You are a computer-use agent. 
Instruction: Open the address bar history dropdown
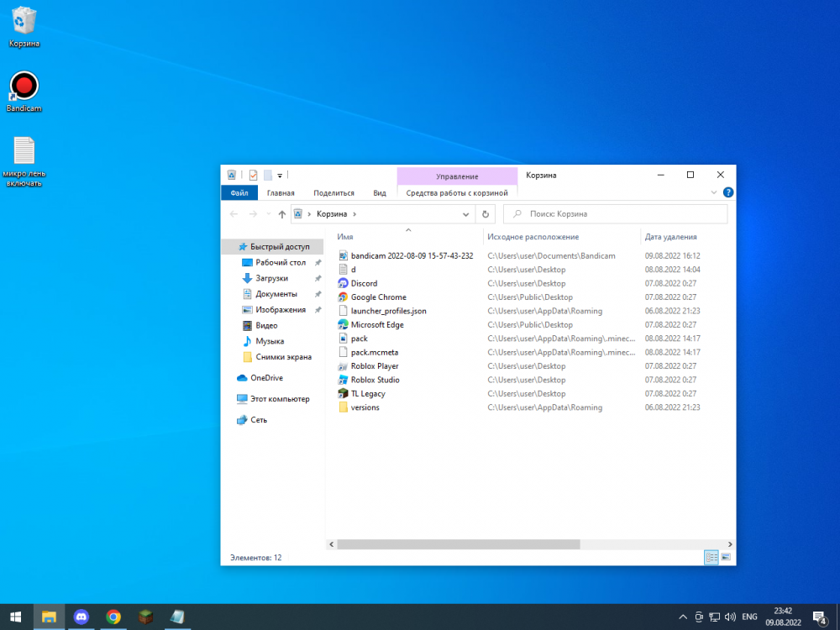465,214
